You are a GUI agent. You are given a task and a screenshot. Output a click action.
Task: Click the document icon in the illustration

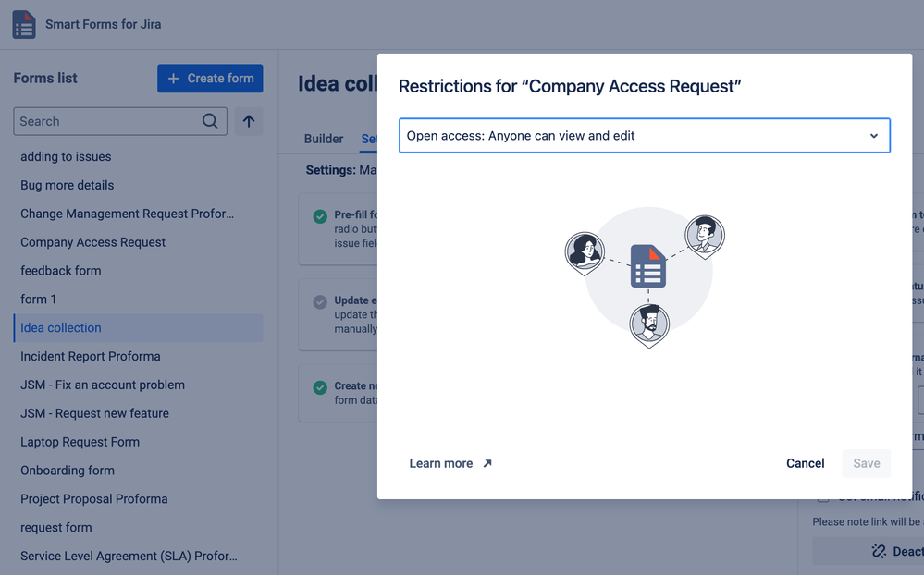(x=648, y=266)
